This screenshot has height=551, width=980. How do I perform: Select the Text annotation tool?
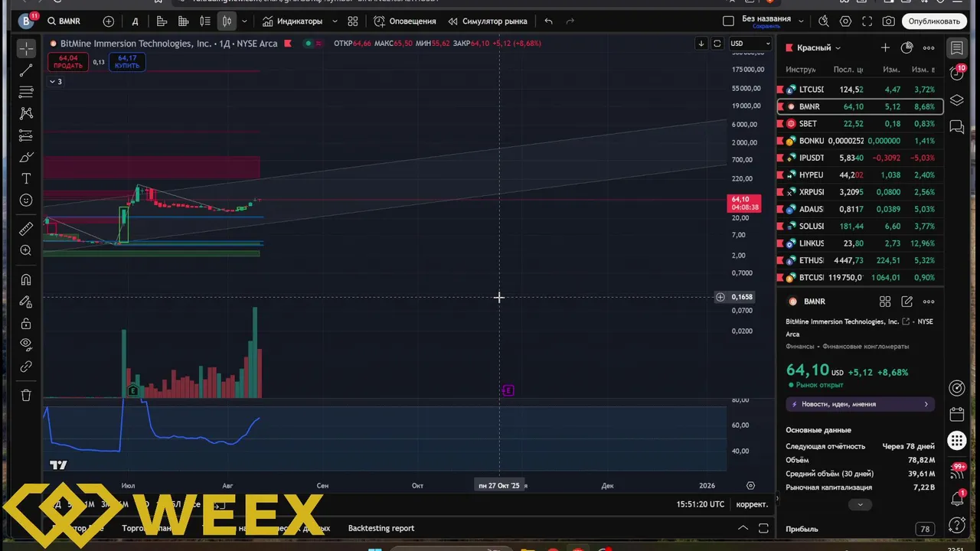26,178
